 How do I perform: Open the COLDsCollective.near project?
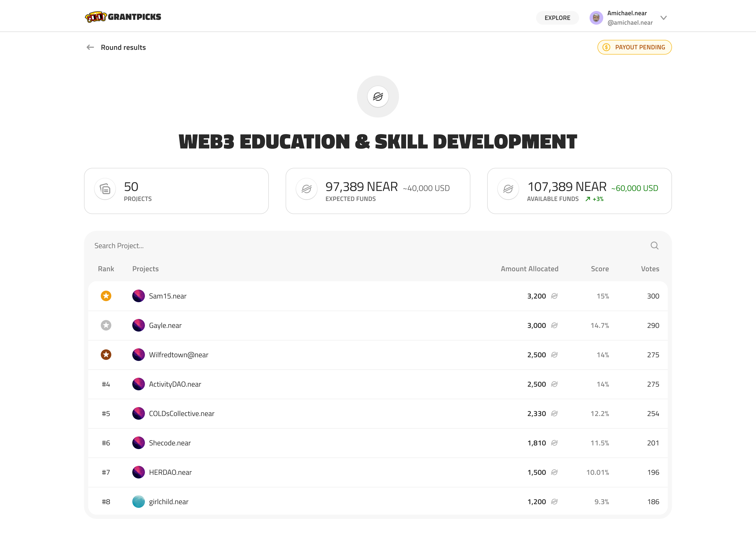tap(182, 413)
